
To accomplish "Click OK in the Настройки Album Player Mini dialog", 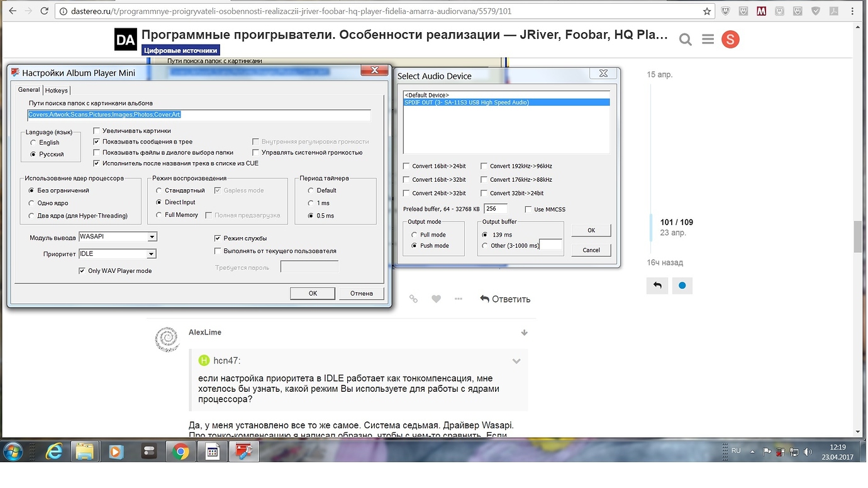I will pyautogui.click(x=313, y=293).
